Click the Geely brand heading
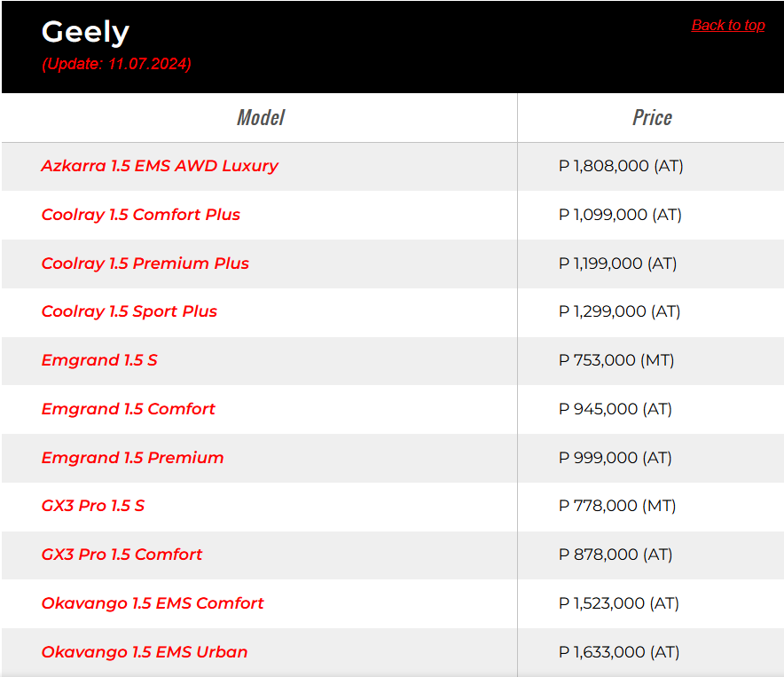 click(85, 32)
